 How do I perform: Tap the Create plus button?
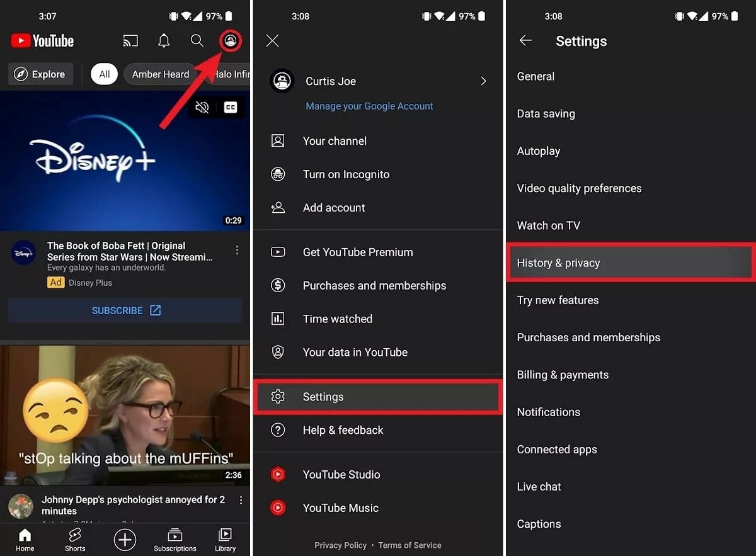pyautogui.click(x=125, y=540)
